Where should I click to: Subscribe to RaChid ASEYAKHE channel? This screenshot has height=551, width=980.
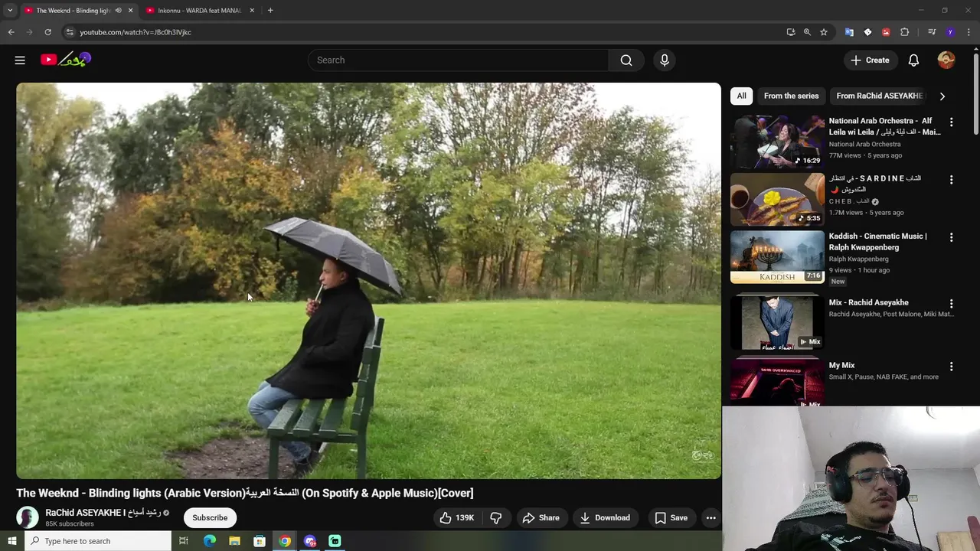point(210,518)
